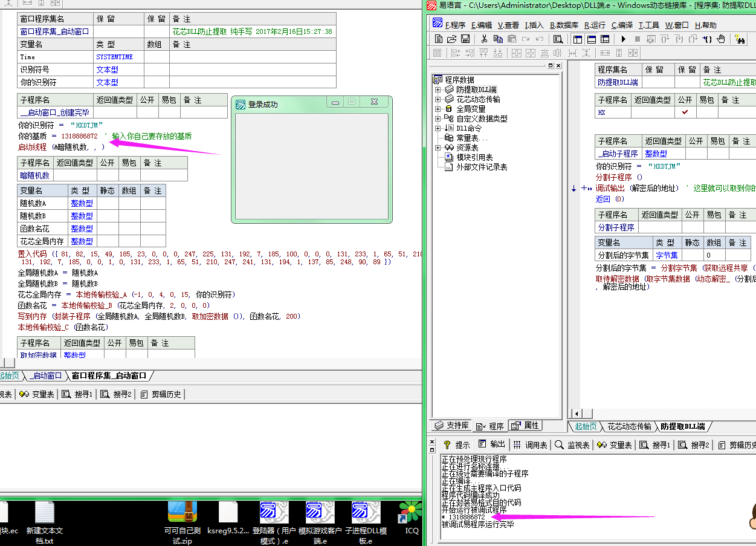
Task: Click the Run (play) icon
Action: point(623,39)
